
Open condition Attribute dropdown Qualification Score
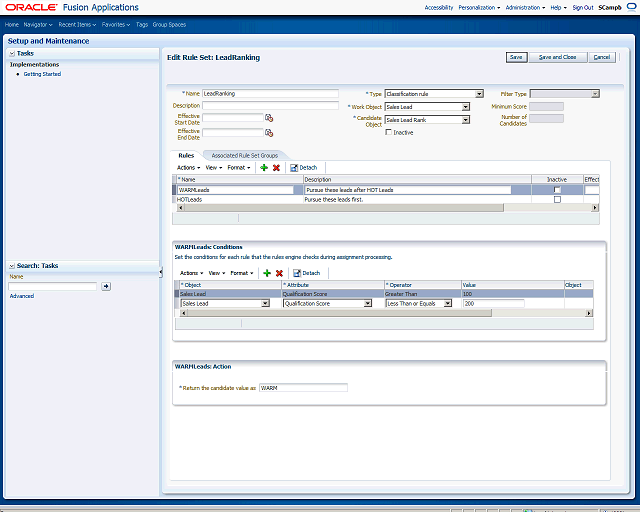(x=327, y=303)
